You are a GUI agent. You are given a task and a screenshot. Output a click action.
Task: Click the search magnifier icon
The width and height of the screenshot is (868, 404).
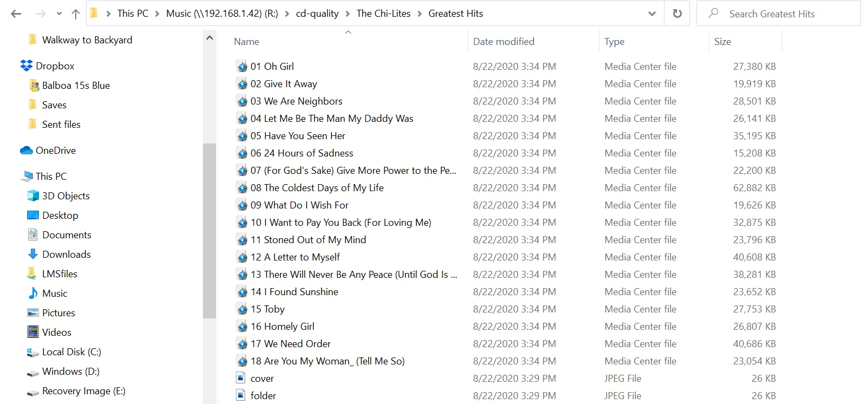[713, 13]
